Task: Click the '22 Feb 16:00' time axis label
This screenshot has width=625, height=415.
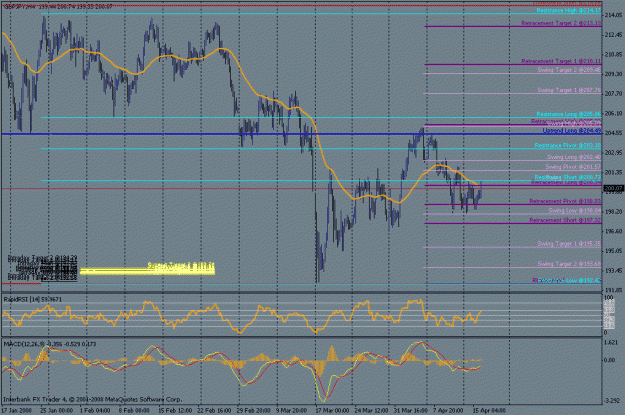Action: pyautogui.click(x=214, y=411)
